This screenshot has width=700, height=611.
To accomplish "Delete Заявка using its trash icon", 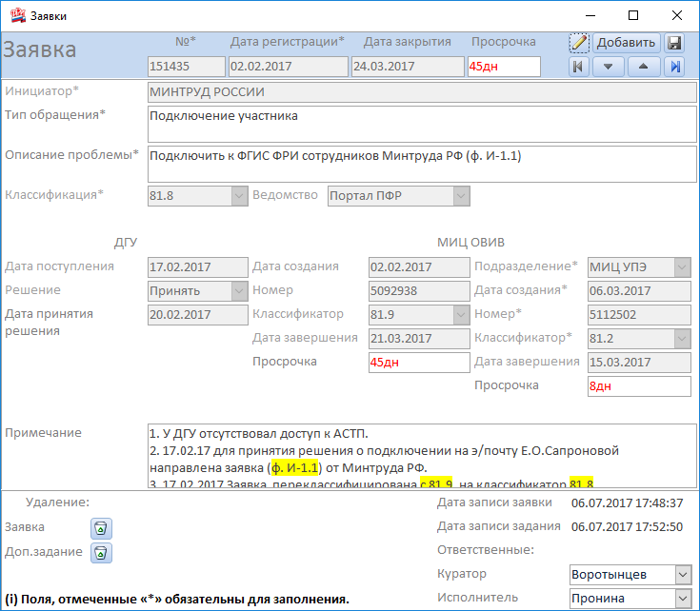I will pyautogui.click(x=102, y=527).
